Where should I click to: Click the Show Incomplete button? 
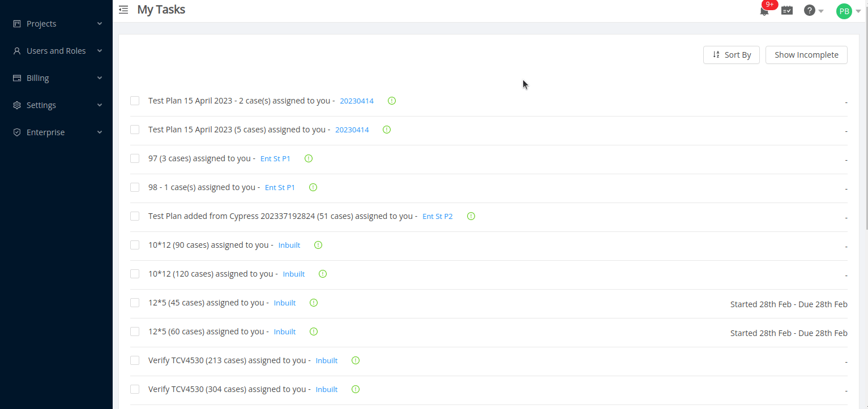click(806, 55)
